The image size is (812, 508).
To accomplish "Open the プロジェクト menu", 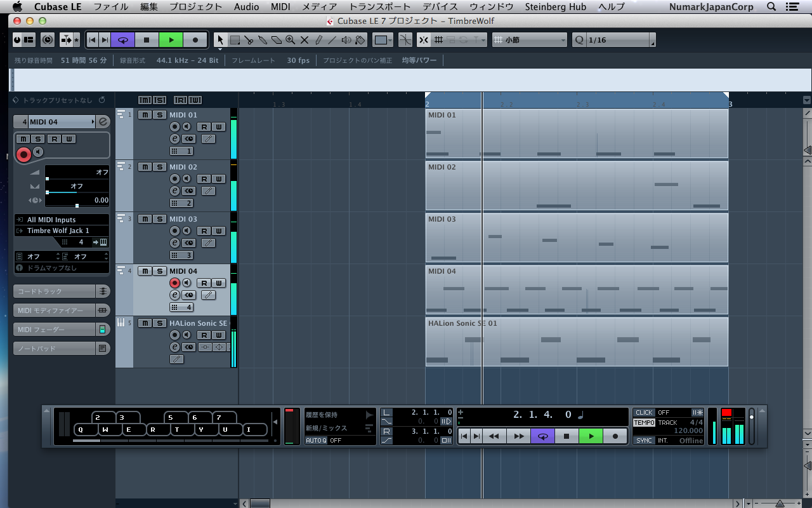I will coord(196,7).
